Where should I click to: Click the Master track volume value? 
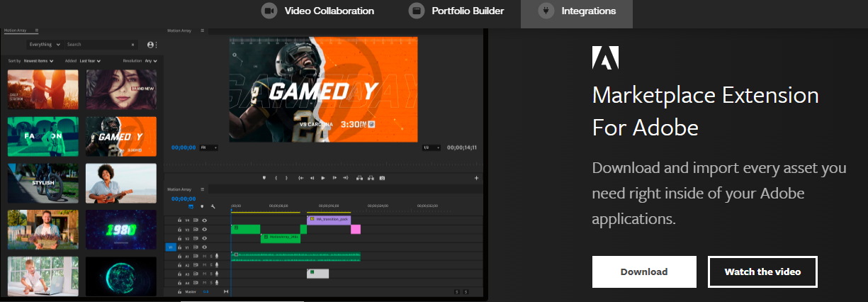click(x=205, y=292)
